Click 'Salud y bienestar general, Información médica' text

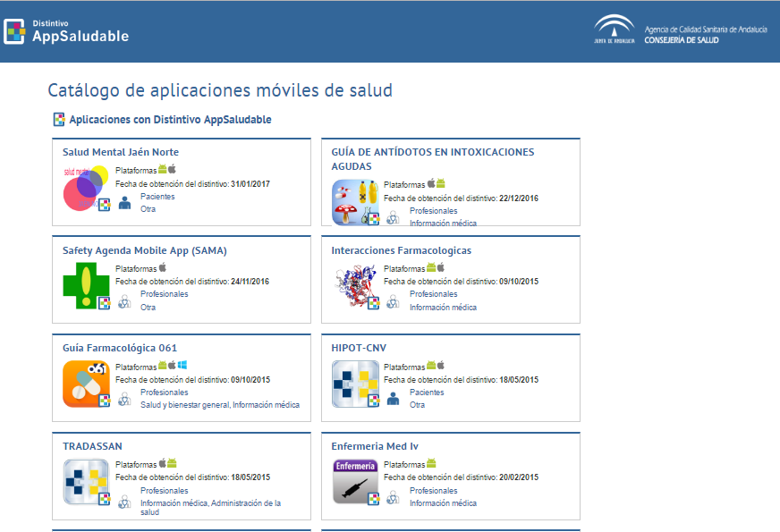220,405
